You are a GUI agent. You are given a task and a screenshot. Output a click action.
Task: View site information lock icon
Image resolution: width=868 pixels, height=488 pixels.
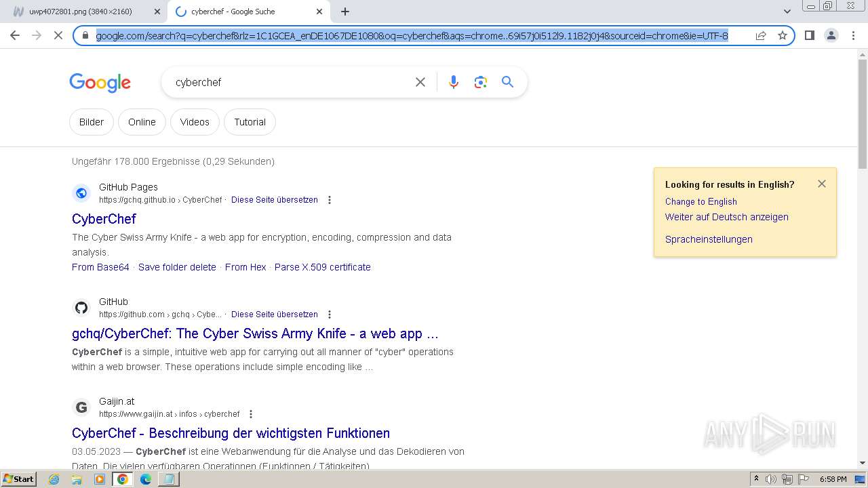[85, 35]
